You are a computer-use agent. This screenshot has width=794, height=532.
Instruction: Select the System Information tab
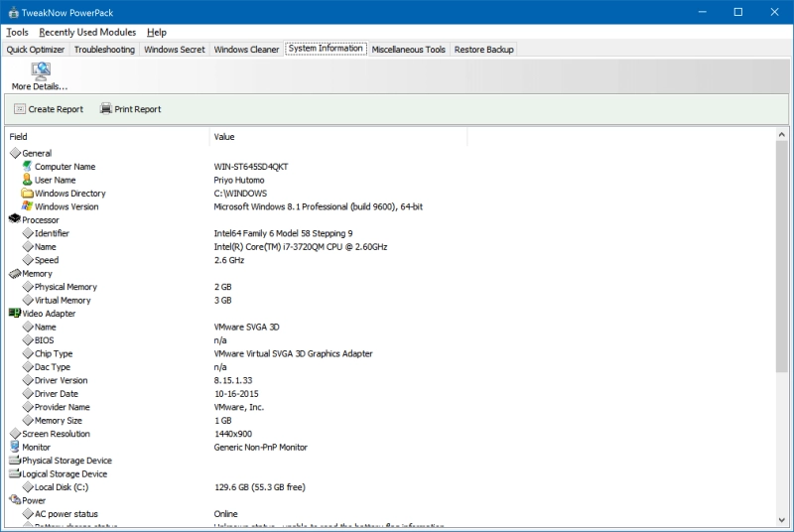pos(326,48)
